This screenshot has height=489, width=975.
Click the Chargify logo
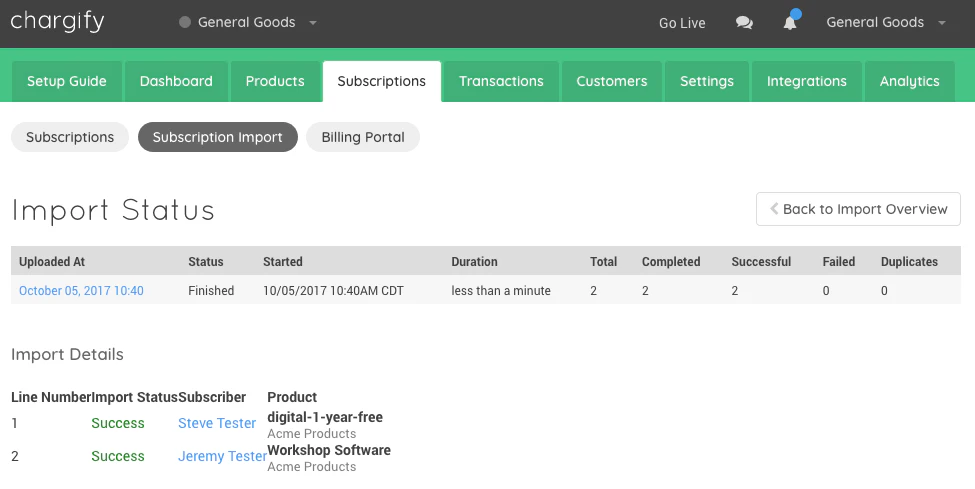coord(57,22)
